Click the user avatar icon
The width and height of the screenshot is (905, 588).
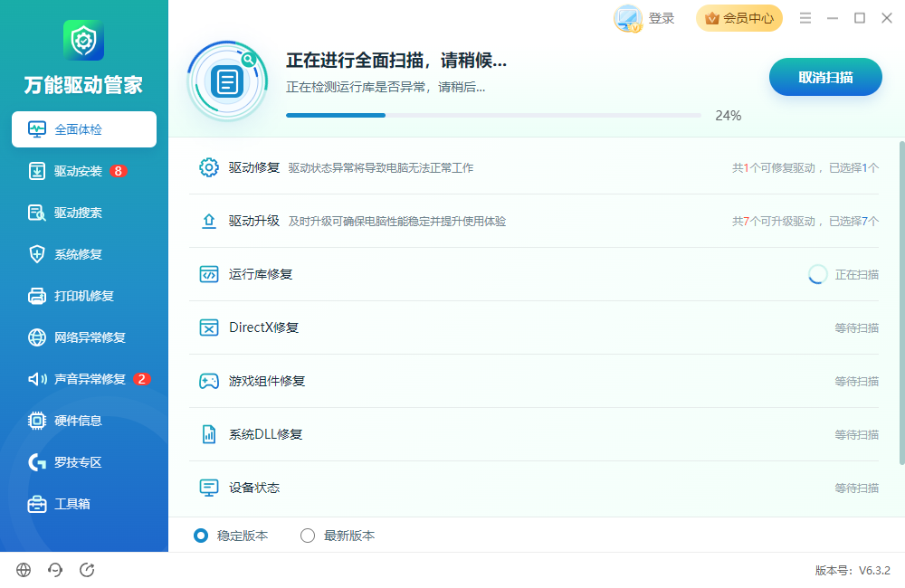click(628, 18)
